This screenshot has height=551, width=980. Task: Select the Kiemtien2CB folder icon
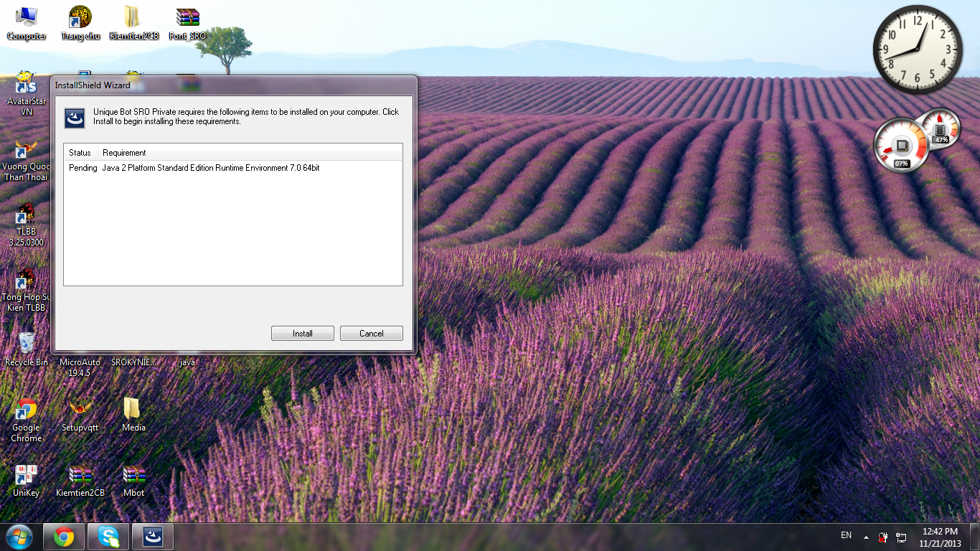pyautogui.click(x=134, y=23)
